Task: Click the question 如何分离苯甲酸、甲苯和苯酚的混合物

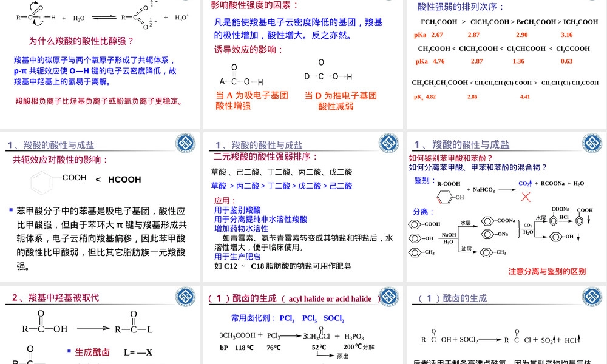Action: (x=478, y=167)
